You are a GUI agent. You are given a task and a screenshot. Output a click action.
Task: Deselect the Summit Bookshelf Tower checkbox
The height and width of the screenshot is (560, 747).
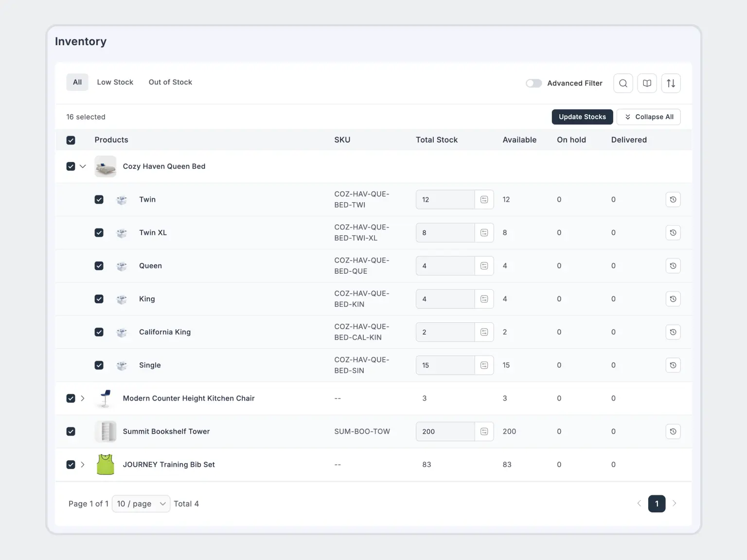click(x=71, y=432)
